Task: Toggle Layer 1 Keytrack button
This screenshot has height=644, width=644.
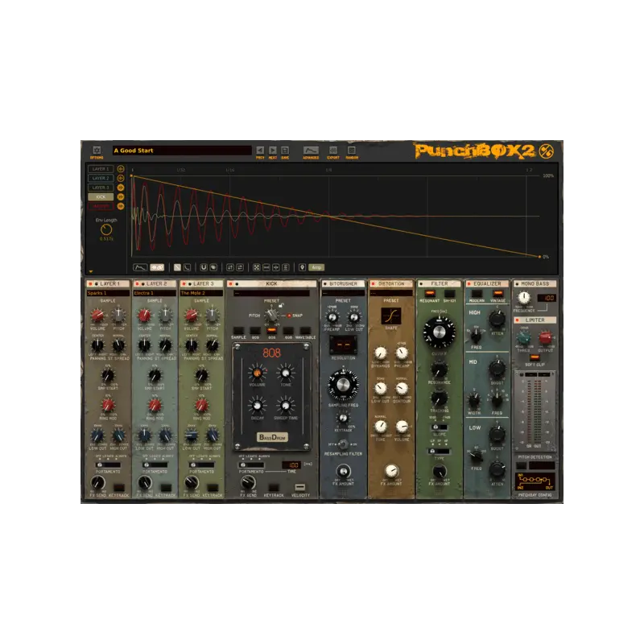Action: point(119,488)
